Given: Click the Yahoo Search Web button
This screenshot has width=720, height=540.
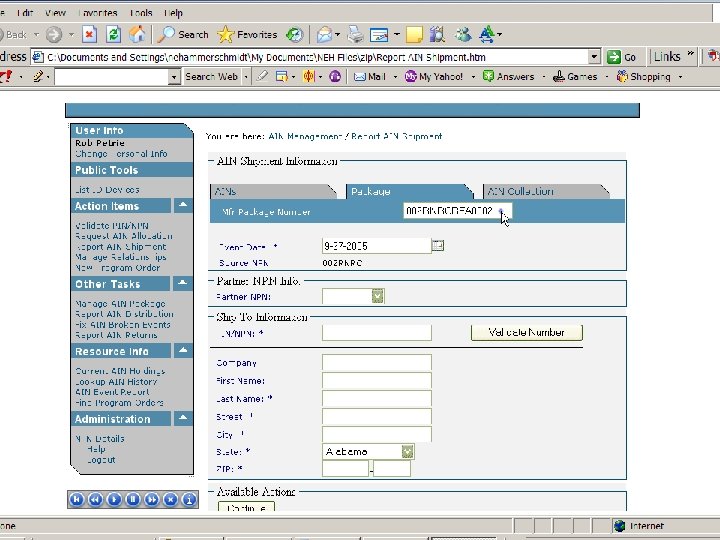Looking at the screenshot, I should pos(211,77).
